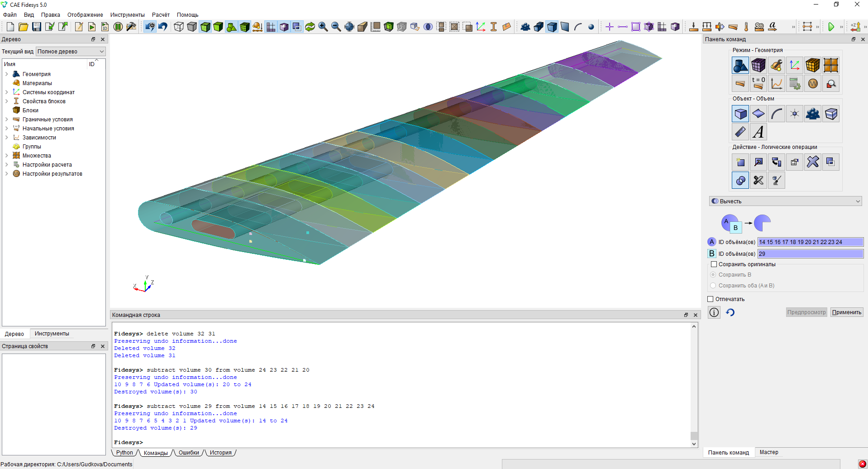This screenshot has height=469, width=868.
Task: Select the Volume object cube icon
Action: pos(740,114)
